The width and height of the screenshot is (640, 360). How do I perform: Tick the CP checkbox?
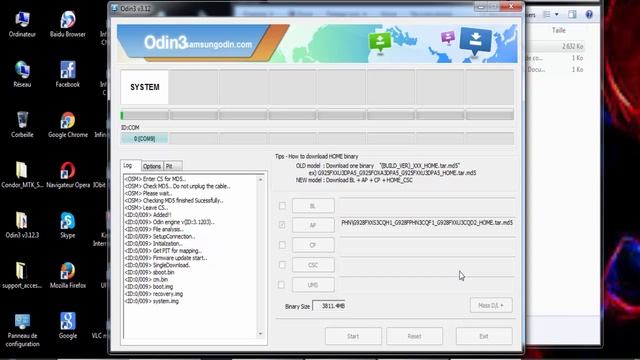[282, 245]
